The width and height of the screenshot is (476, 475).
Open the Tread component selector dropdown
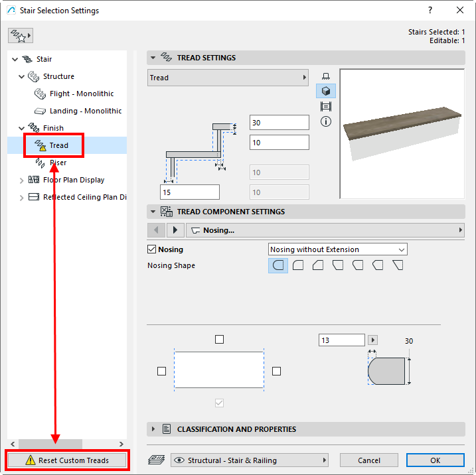click(x=228, y=78)
